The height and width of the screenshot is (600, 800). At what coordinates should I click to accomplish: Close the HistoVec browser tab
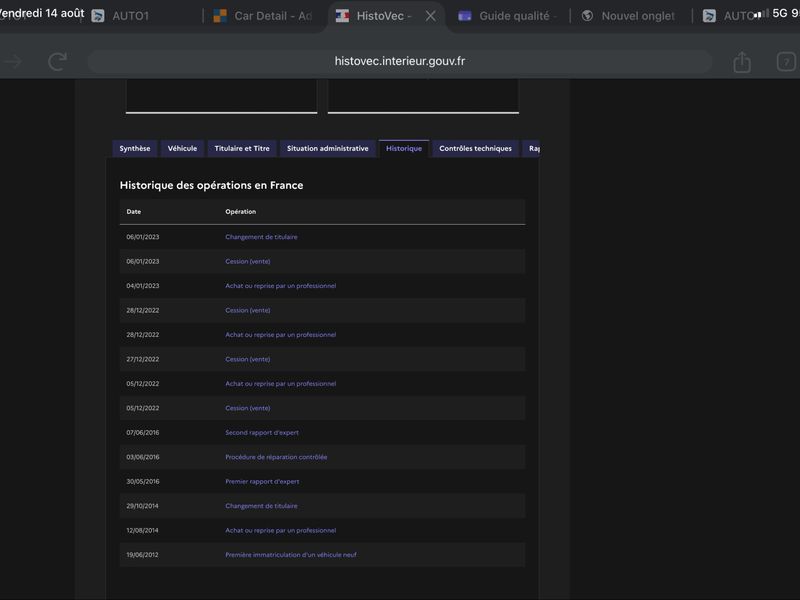pyautogui.click(x=431, y=16)
